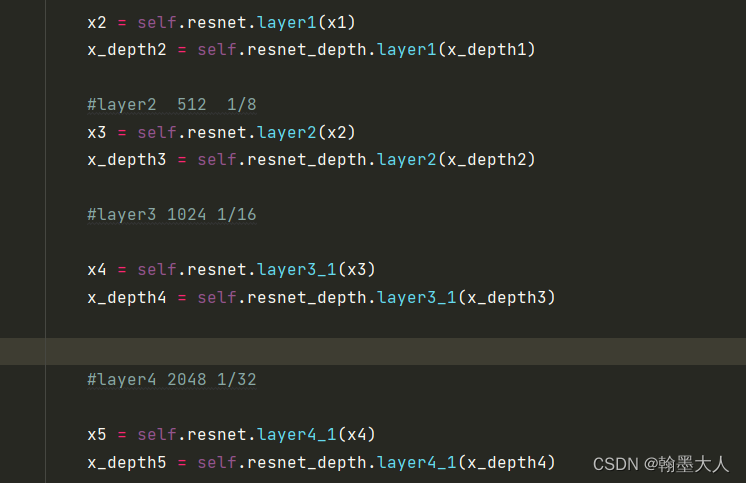Screen dimensions: 746x483
Task: Click the line with 'layer1(x_depth1)'
Action: (x=311, y=49)
